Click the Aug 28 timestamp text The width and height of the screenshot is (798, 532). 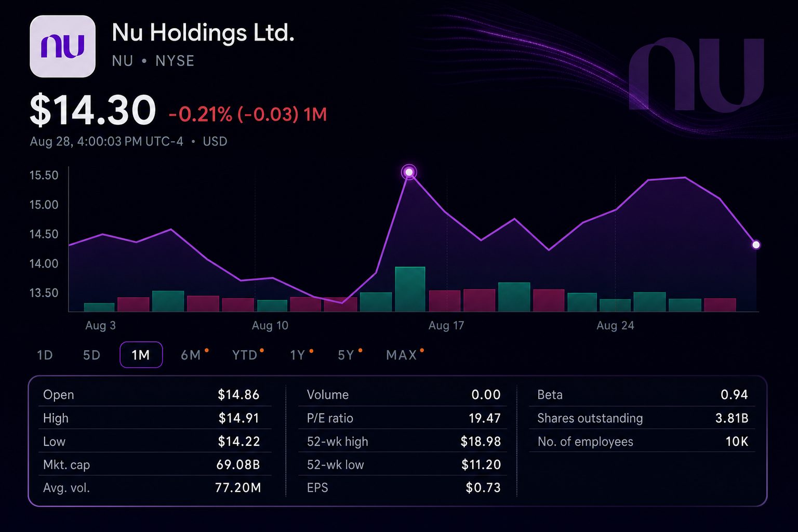click(x=107, y=142)
